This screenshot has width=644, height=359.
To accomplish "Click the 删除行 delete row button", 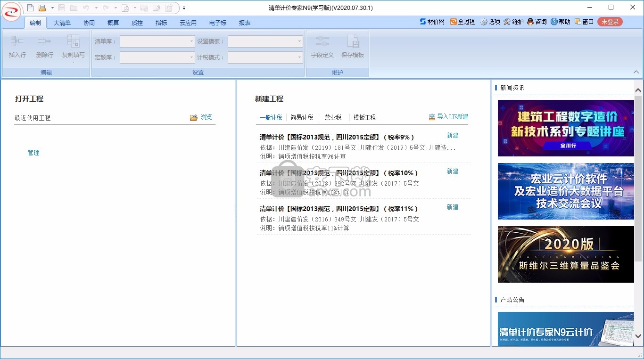I will 45,47.
